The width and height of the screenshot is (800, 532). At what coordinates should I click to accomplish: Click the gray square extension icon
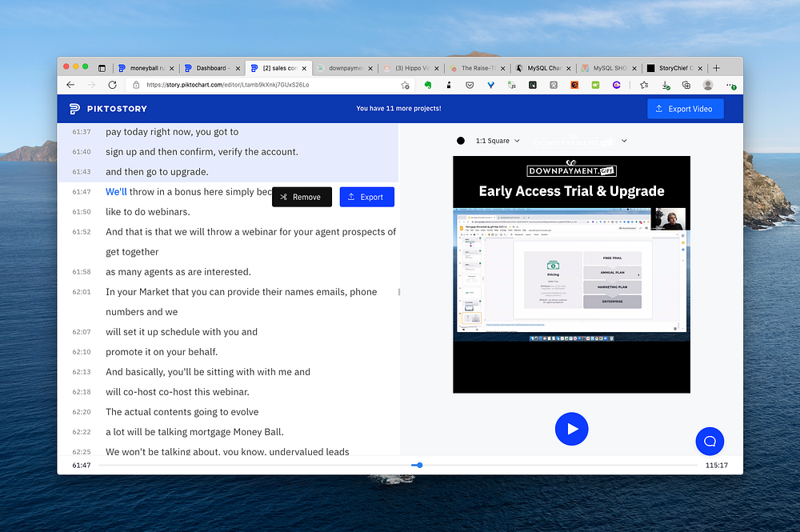(x=554, y=85)
